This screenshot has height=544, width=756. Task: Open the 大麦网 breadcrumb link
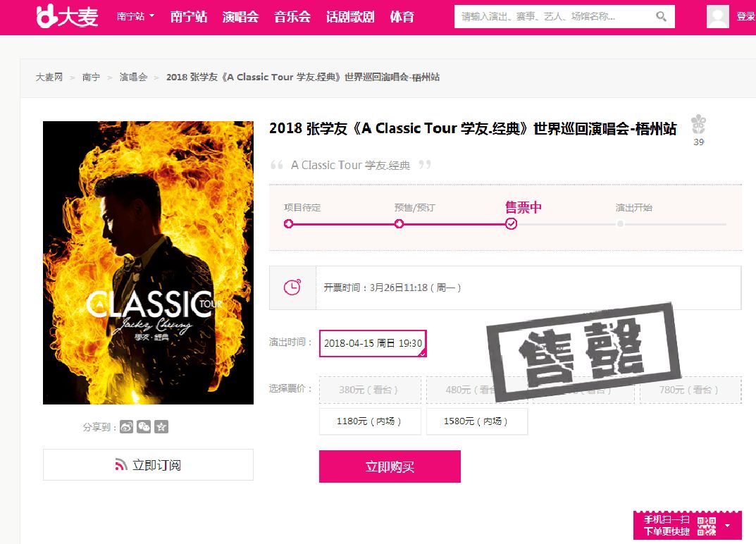point(49,78)
